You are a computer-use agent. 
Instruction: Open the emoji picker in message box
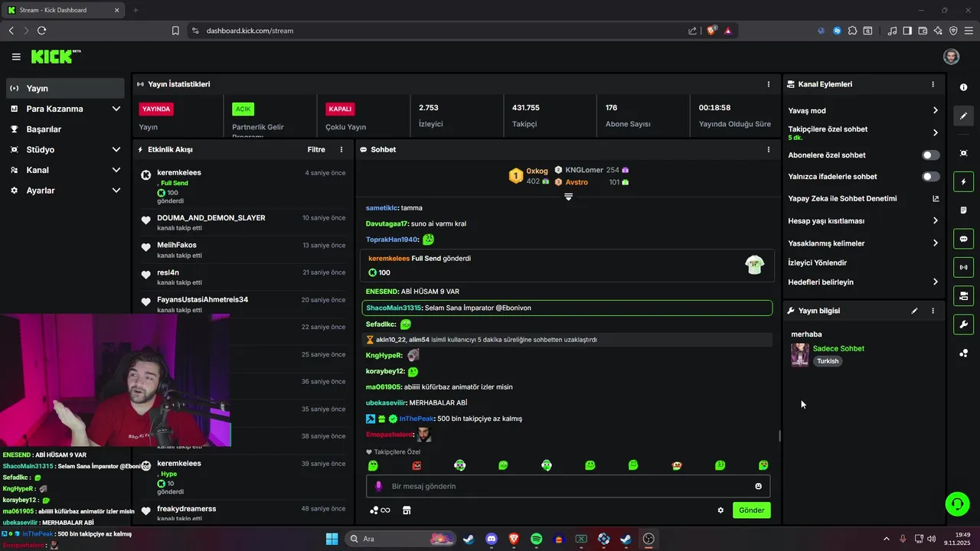click(759, 486)
